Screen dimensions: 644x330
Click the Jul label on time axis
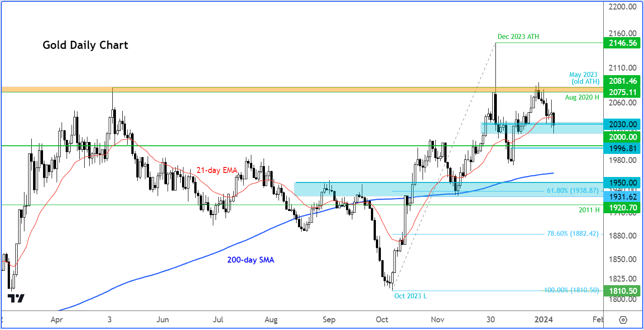[218, 320]
